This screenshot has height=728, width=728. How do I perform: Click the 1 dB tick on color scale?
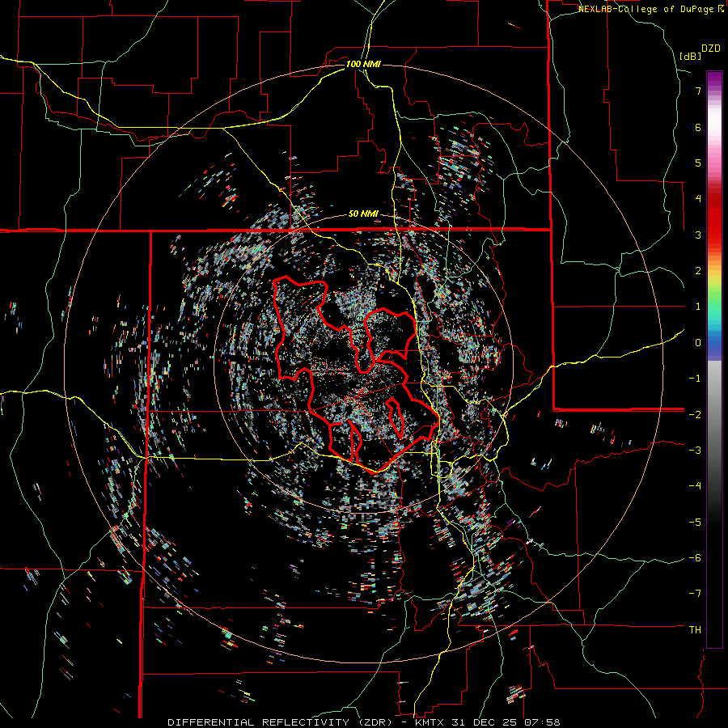pyautogui.click(x=698, y=307)
